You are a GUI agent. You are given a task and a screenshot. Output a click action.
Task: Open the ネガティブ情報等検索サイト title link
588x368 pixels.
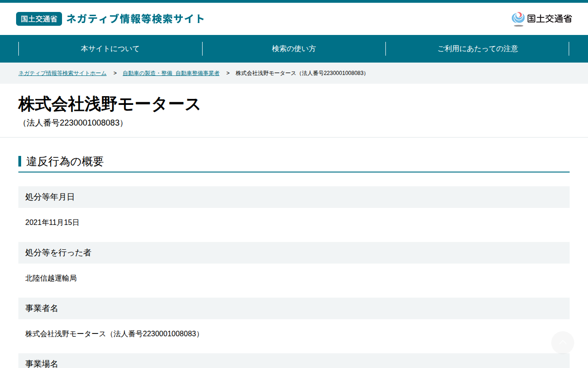click(136, 19)
